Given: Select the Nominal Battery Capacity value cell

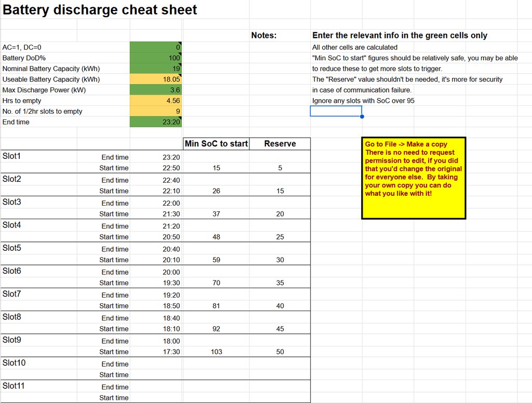Looking at the screenshot, I should click(156, 69).
